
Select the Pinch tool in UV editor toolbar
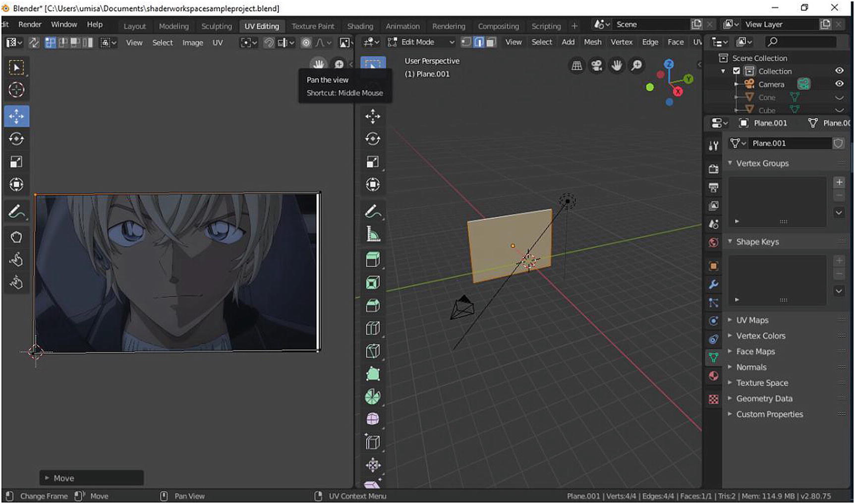[x=16, y=282]
